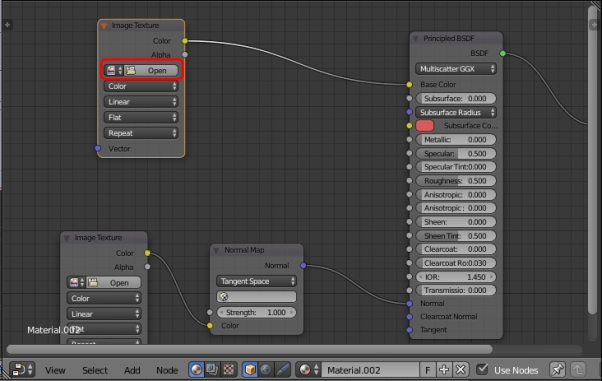
Task: Open the Linear dropdown in the lower Image Texture node
Action: (104, 314)
